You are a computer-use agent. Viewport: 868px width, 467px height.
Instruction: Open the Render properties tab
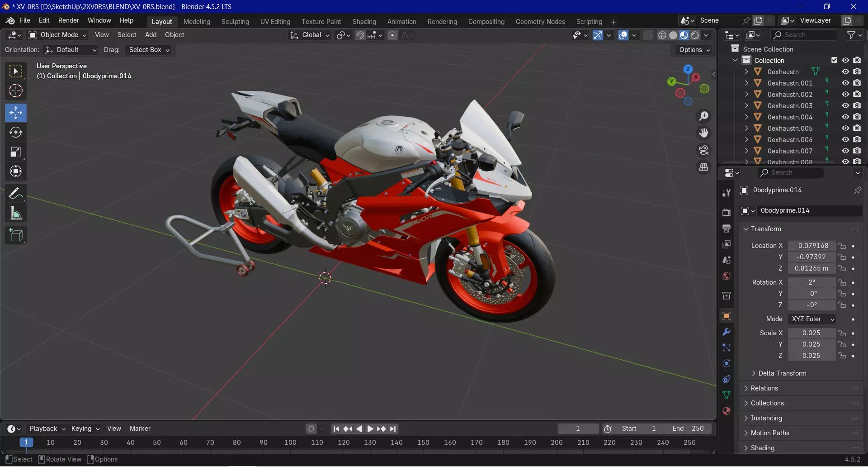(726, 212)
